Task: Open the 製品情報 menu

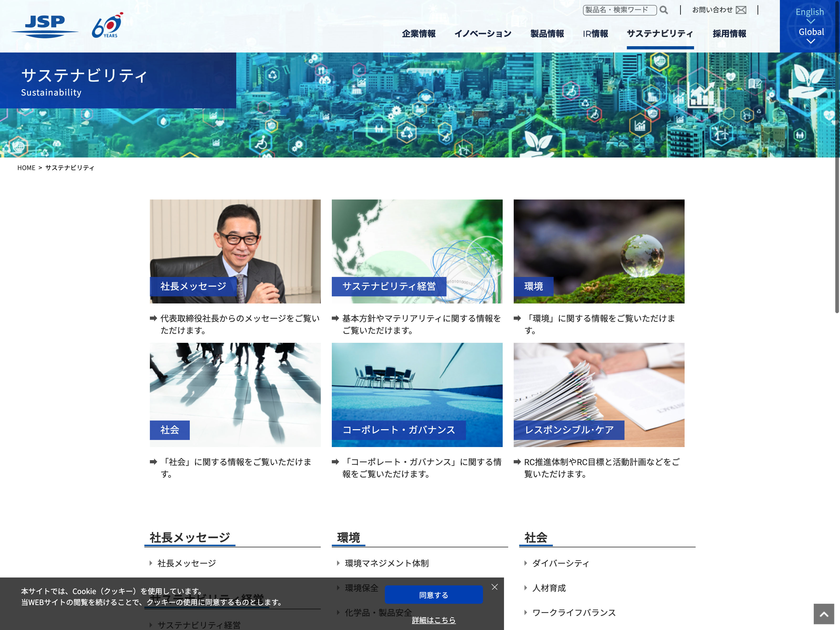Action: click(x=547, y=34)
